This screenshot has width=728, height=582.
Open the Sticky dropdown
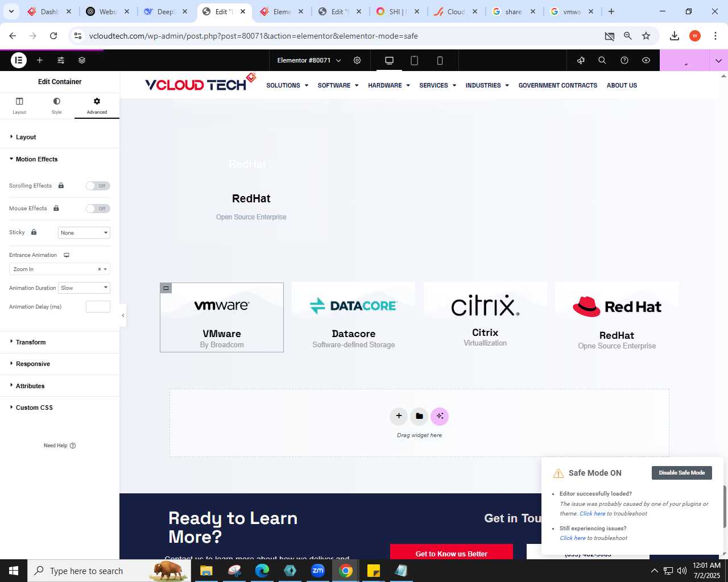pos(84,232)
